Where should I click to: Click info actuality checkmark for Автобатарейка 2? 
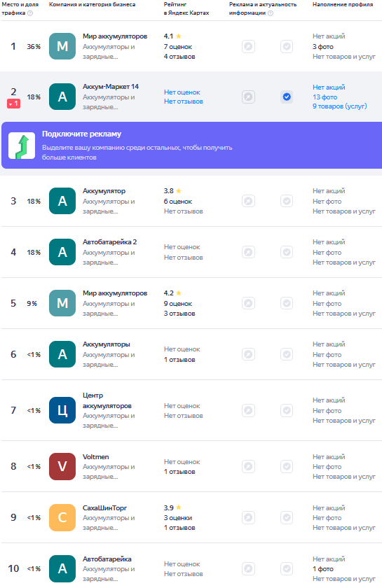pyautogui.click(x=287, y=252)
